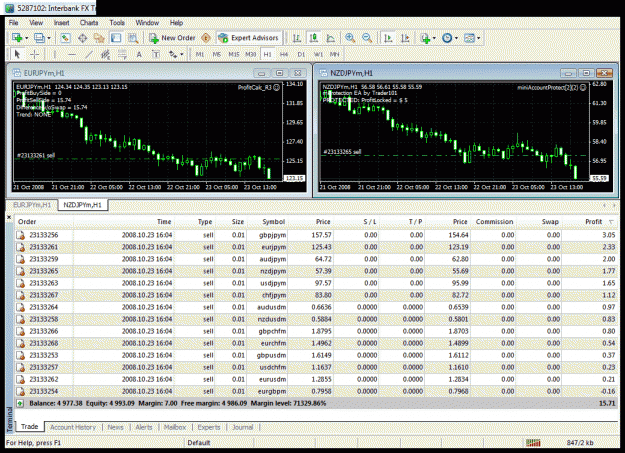This screenshot has width=625, height=453.
Task: Select the crosshair tool
Action: [x=35, y=54]
